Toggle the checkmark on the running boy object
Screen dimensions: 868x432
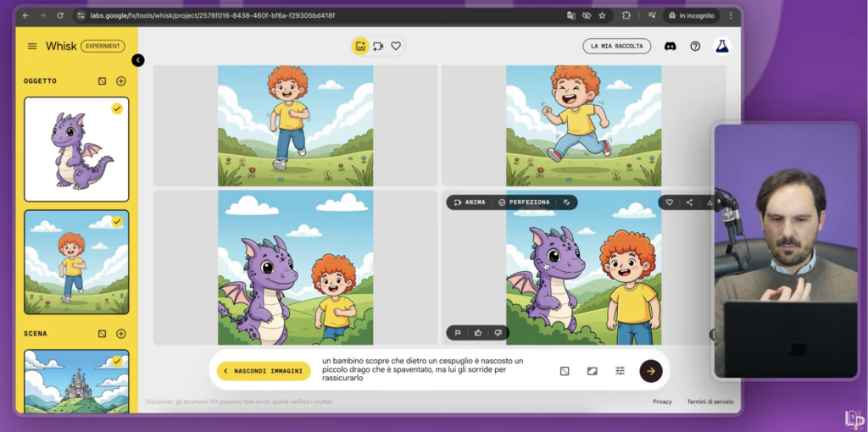click(117, 222)
